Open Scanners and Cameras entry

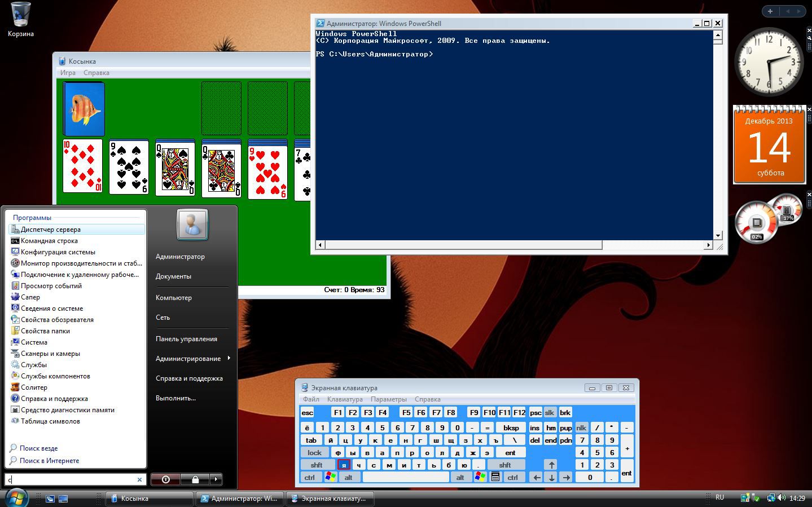click(x=77, y=354)
